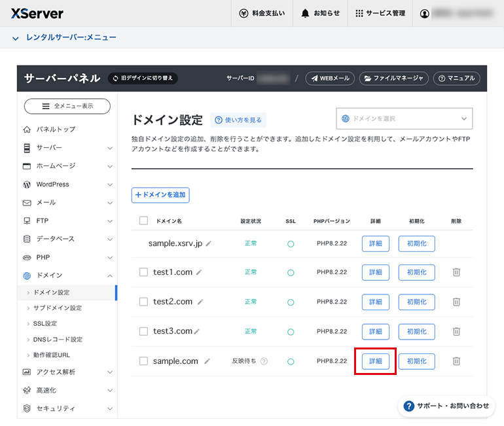Open 詳細 for sample.xsrv.jp

click(x=376, y=243)
